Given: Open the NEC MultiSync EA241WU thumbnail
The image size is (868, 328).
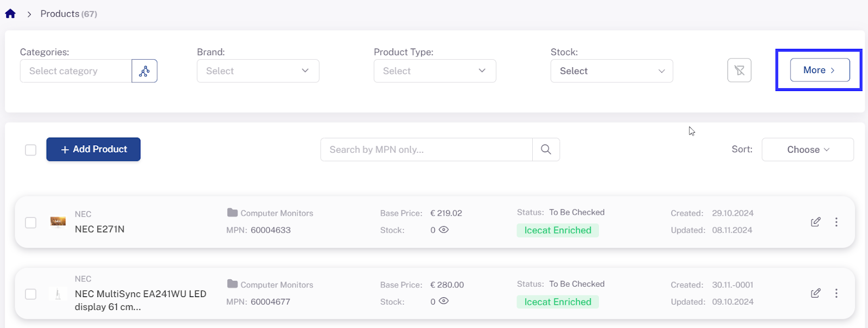Looking at the screenshot, I should (x=58, y=294).
